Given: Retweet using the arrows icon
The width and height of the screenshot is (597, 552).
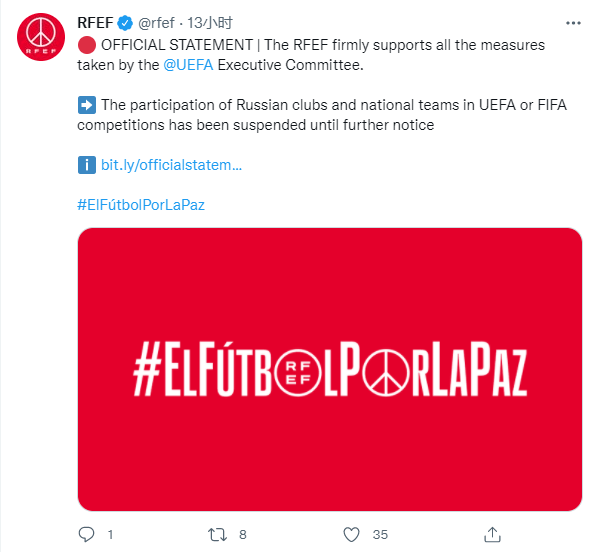Looking at the screenshot, I should 217,534.
